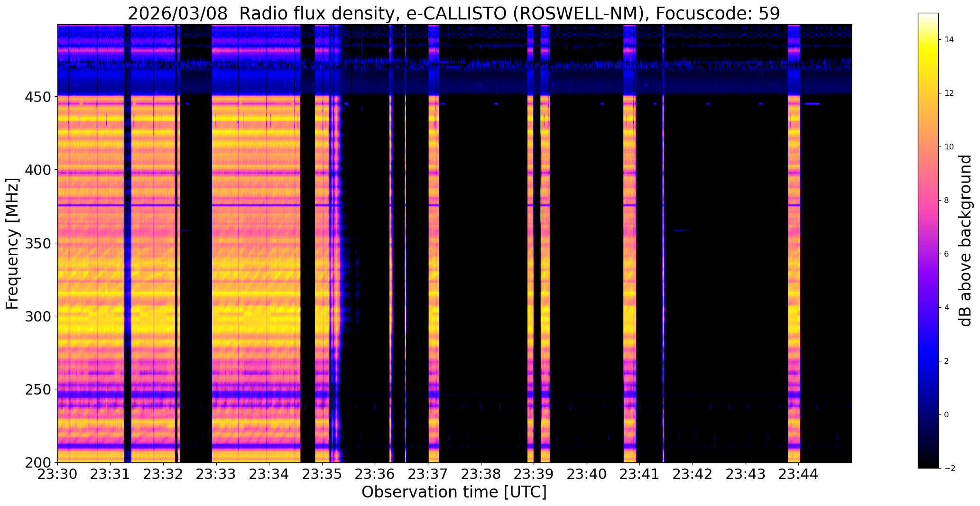Click the 23:37 time tick label
980x506 pixels.
click(x=428, y=474)
